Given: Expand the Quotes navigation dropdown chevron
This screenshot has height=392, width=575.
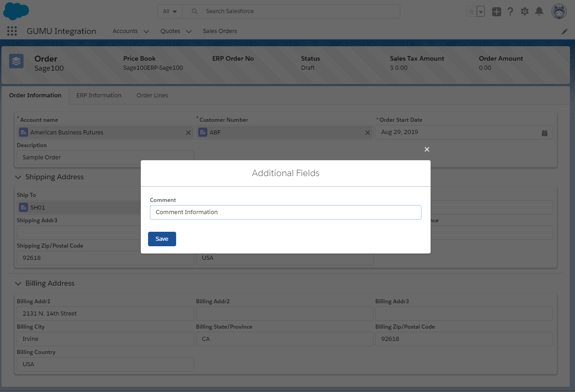Looking at the screenshot, I should pos(188,32).
